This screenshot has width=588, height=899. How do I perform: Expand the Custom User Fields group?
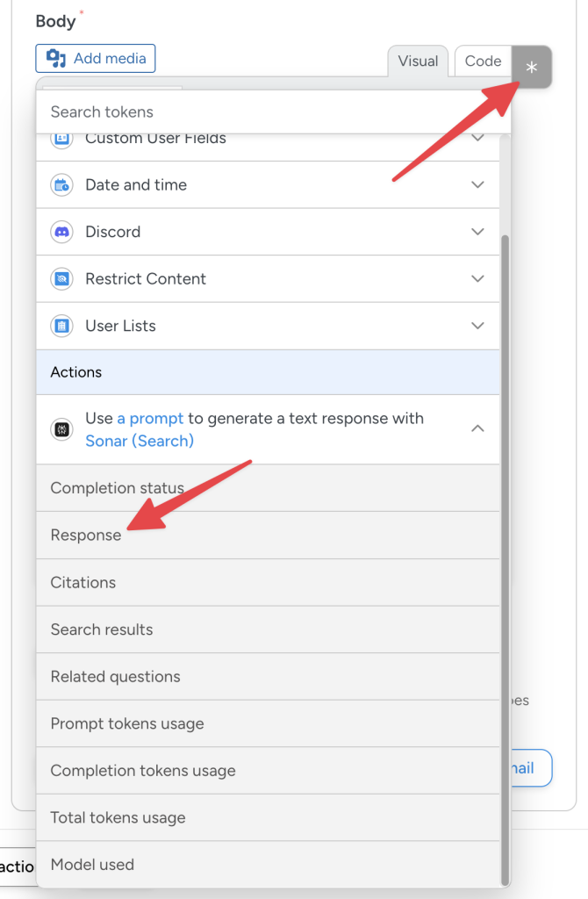pos(478,138)
